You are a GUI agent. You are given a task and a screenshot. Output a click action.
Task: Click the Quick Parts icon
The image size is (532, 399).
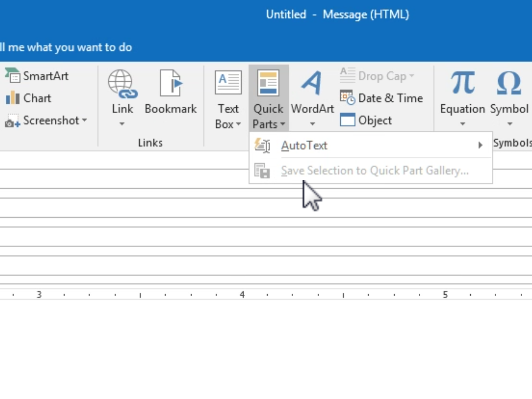coord(268,83)
